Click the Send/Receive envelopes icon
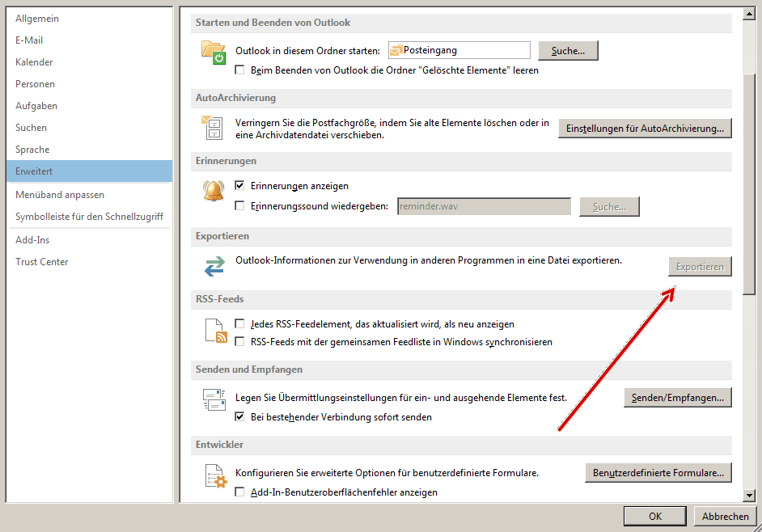This screenshot has width=762, height=532. click(214, 399)
